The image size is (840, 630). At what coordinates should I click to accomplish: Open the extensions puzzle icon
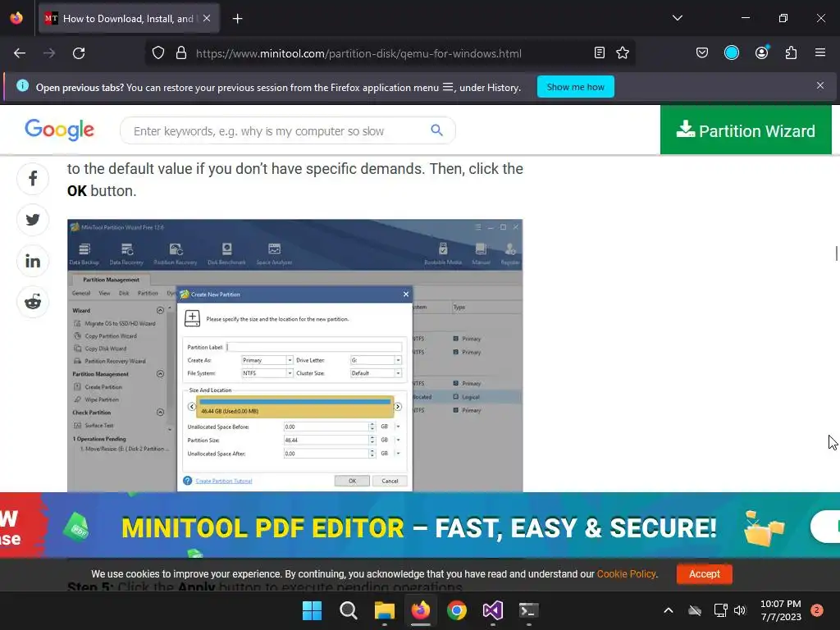tap(791, 53)
